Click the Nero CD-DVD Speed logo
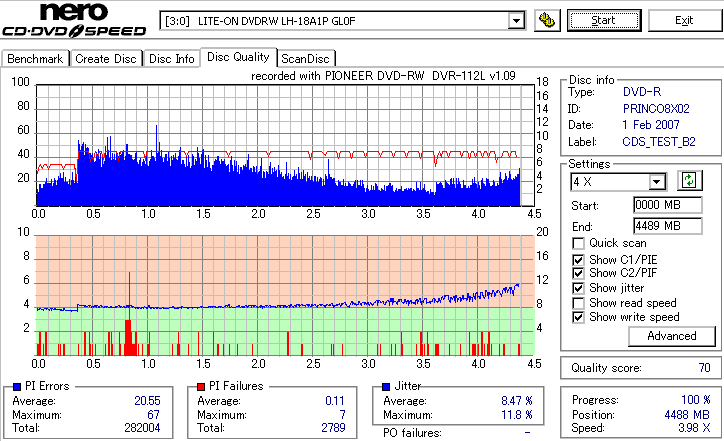The width and height of the screenshot is (724, 441). (x=74, y=19)
